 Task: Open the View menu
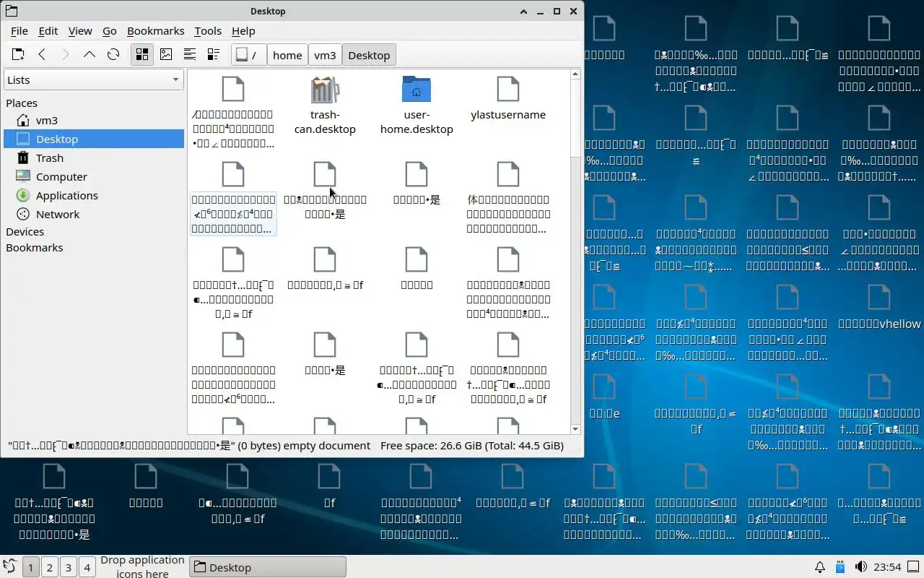[80, 31]
